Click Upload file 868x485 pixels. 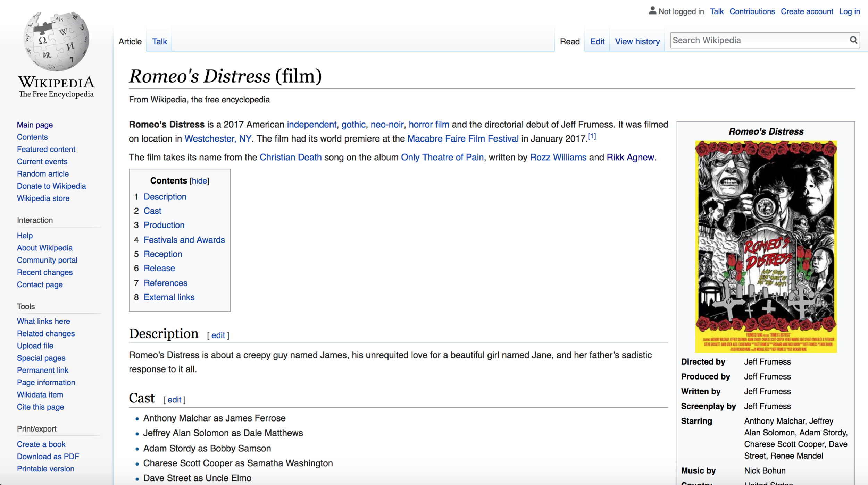pos(35,346)
